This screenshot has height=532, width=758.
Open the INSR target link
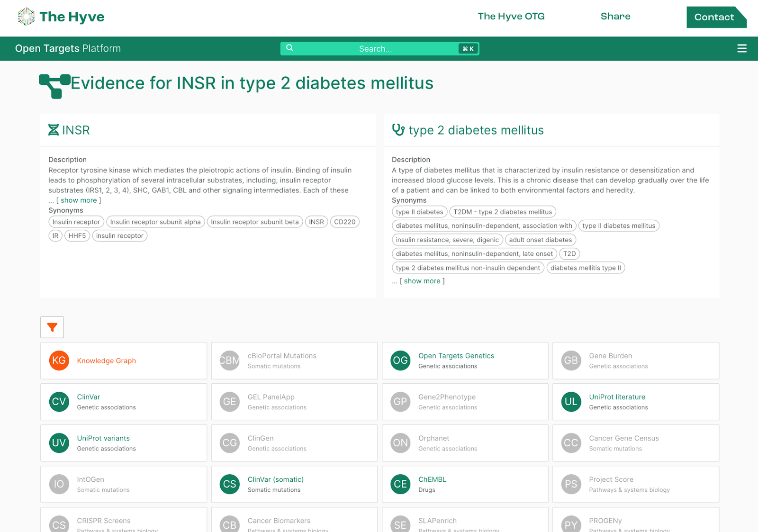coord(76,130)
